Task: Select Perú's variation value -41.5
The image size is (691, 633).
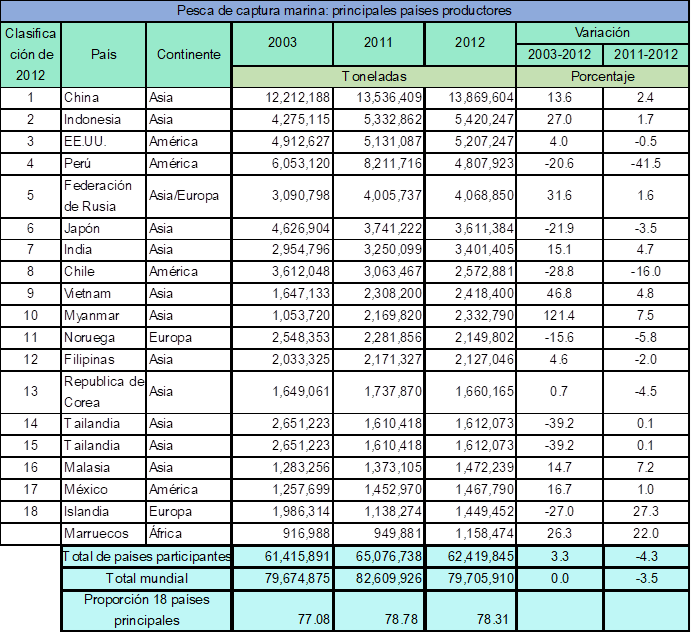Action: pyautogui.click(x=646, y=164)
